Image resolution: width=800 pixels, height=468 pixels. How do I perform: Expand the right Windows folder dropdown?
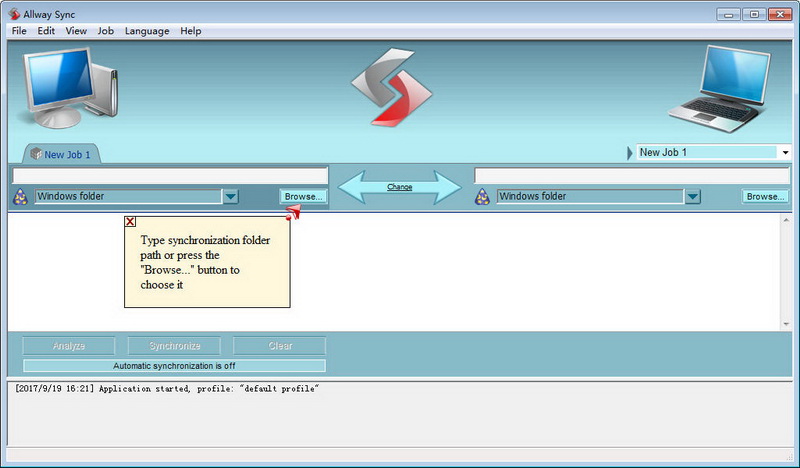coord(692,196)
